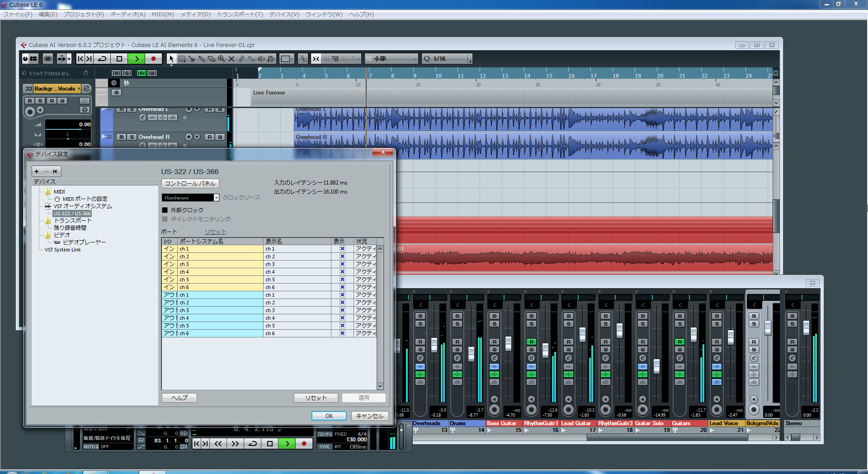Viewport: 868px width, 474px height.
Task: Toggle Snap to Zero Crossing
Action: tap(303, 59)
